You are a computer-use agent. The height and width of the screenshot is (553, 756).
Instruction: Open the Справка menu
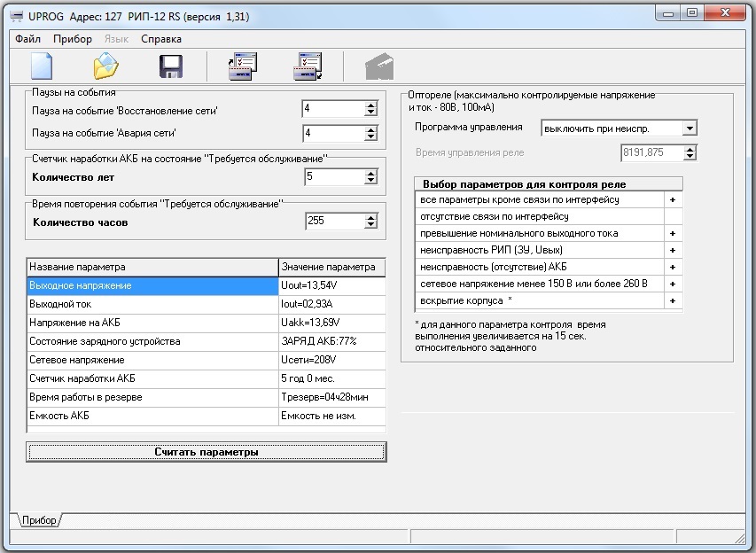pos(161,39)
